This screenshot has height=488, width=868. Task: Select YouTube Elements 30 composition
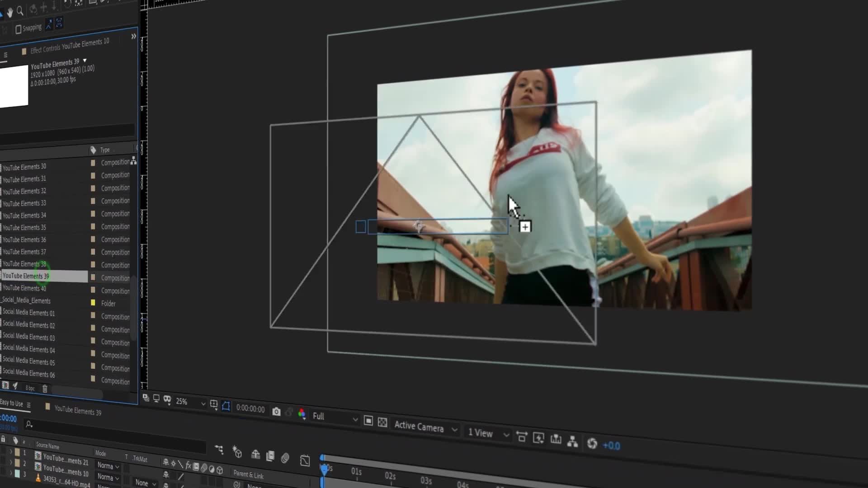pyautogui.click(x=24, y=167)
